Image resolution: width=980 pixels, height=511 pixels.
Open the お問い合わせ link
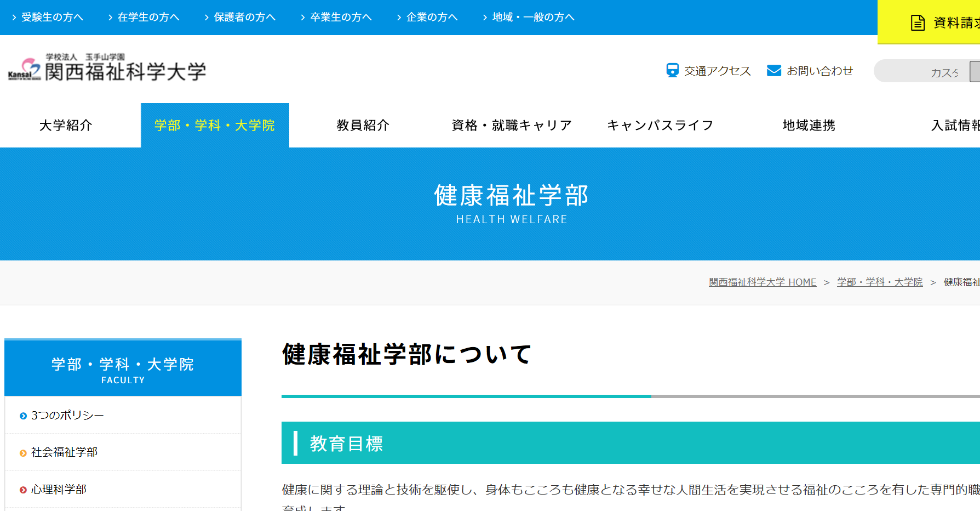[x=819, y=71]
